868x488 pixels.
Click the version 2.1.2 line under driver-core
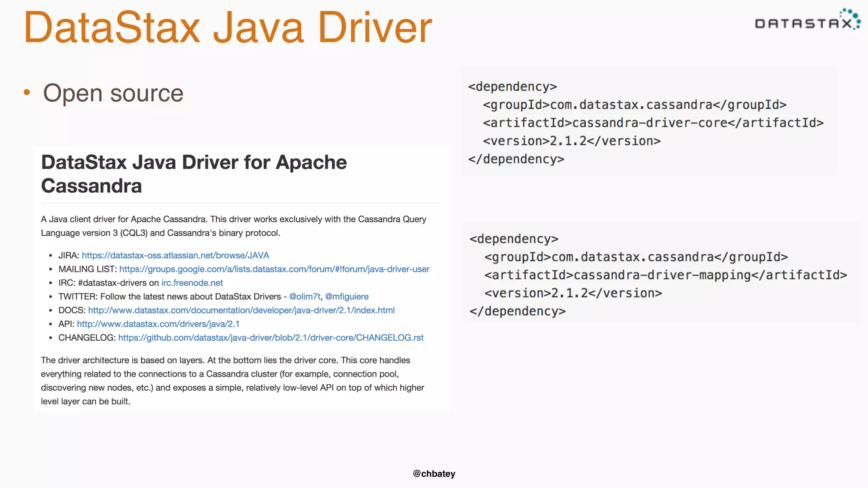572,141
